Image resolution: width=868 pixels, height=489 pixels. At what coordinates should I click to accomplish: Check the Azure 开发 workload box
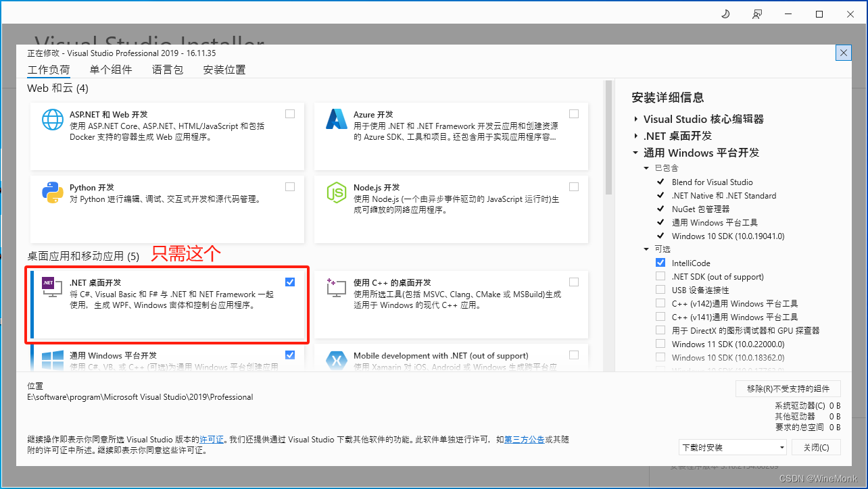[574, 114]
